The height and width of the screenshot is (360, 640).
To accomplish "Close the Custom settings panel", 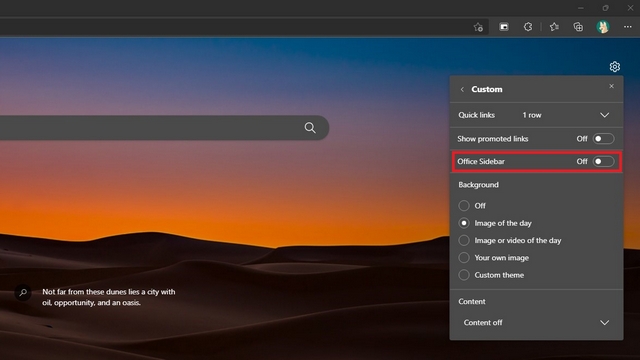I will [x=611, y=86].
